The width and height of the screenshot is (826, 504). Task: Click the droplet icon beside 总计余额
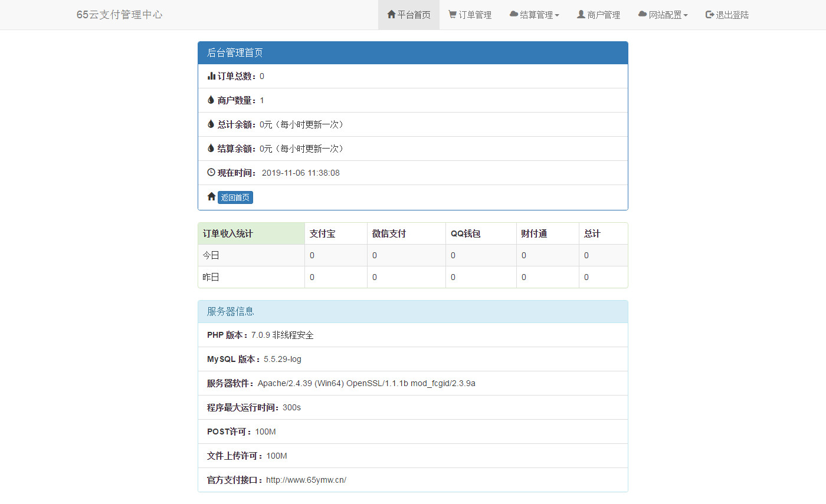(211, 124)
